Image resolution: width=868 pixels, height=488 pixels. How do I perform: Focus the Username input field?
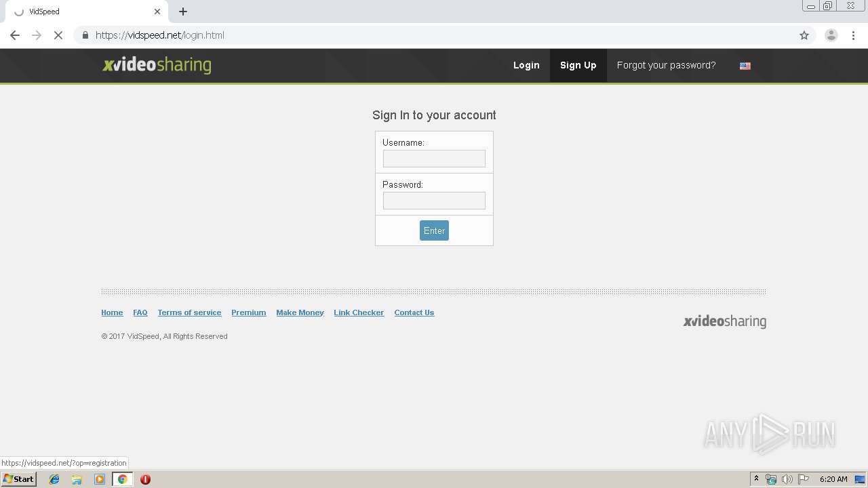point(434,159)
